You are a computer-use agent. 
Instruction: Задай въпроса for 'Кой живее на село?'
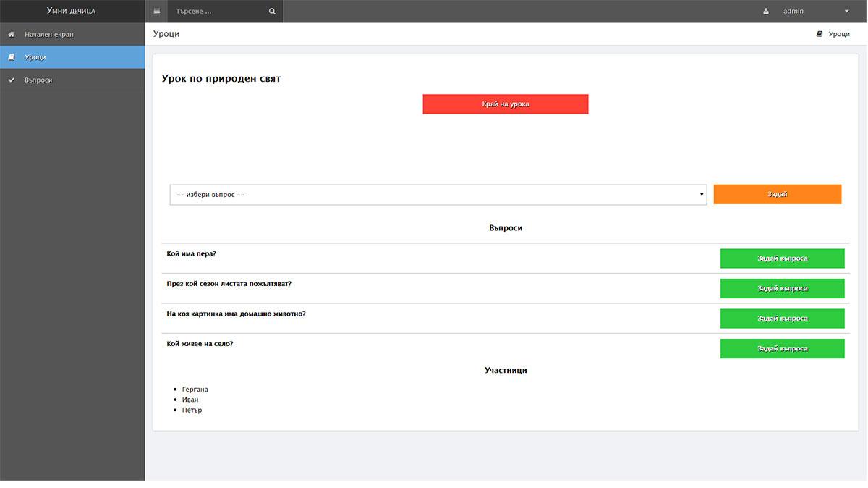click(x=783, y=348)
